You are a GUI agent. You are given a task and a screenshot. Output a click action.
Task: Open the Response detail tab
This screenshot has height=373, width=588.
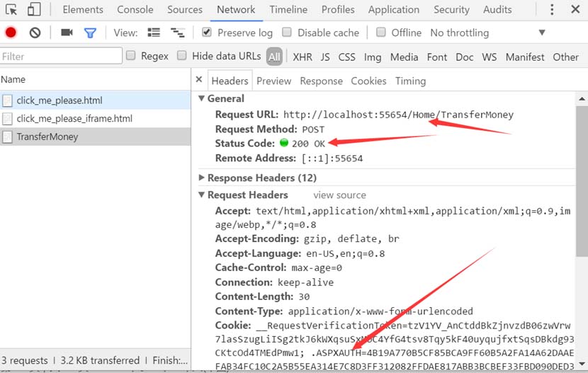322,81
